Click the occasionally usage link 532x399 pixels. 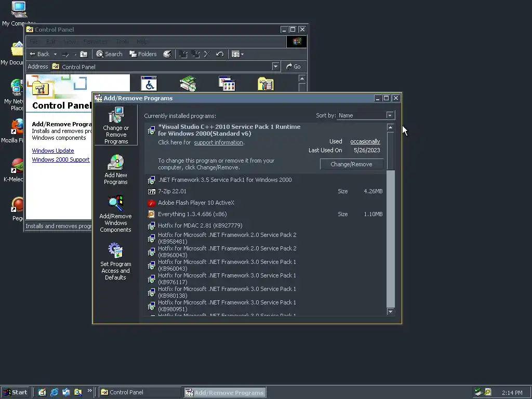coord(365,141)
